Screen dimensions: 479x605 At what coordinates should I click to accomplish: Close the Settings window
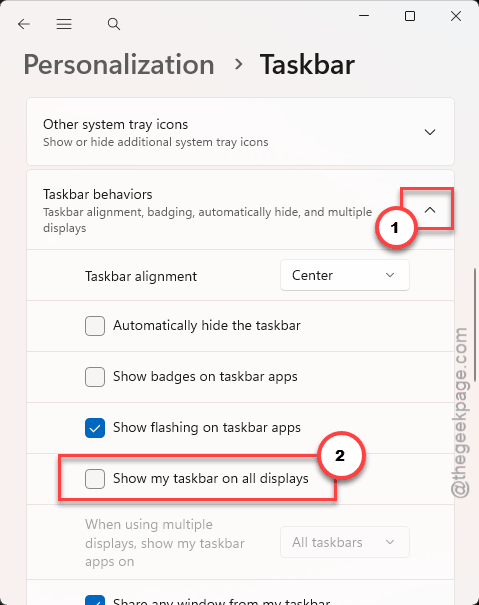[456, 16]
